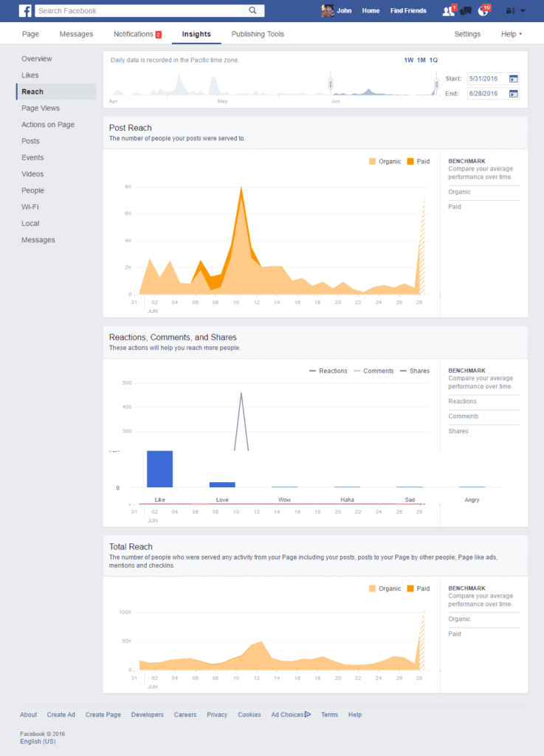Image resolution: width=544 pixels, height=756 pixels.
Task: Open friend requests icon
Action: pyautogui.click(x=448, y=11)
